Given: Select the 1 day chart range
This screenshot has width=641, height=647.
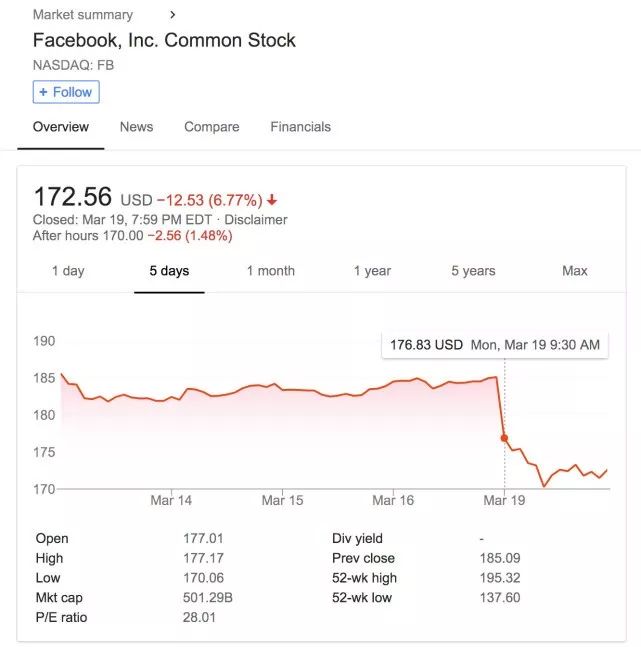Looking at the screenshot, I should tap(68, 271).
